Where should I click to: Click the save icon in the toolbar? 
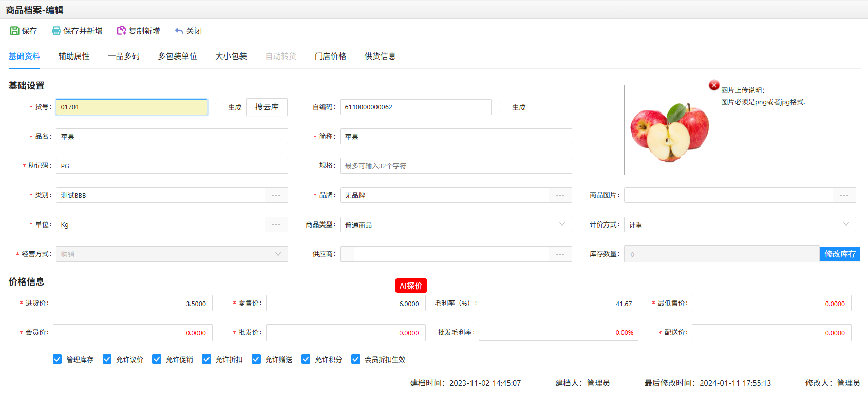coord(14,31)
